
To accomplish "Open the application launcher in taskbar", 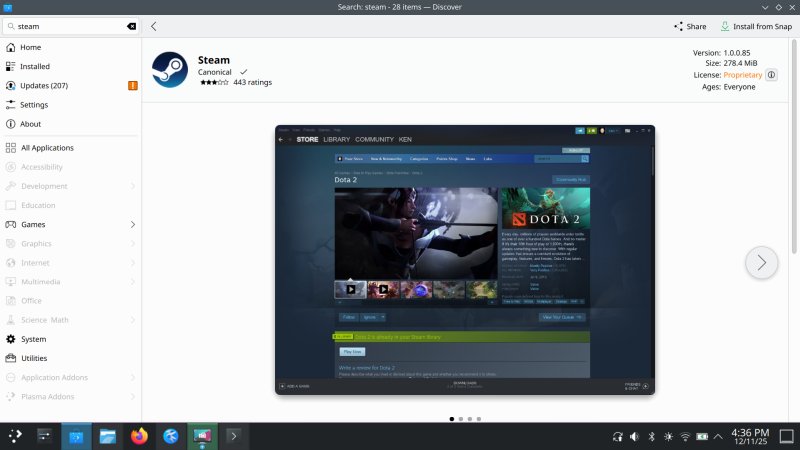I will 15,436.
